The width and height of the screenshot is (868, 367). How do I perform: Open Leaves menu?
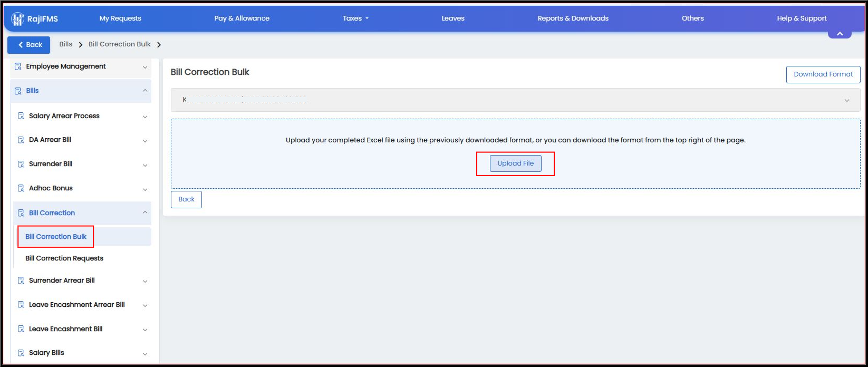pyautogui.click(x=453, y=18)
